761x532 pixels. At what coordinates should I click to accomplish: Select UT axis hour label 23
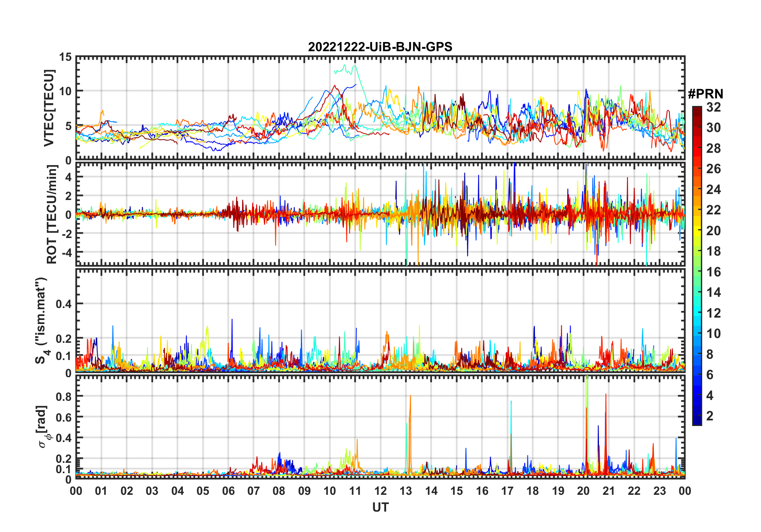tap(660, 491)
